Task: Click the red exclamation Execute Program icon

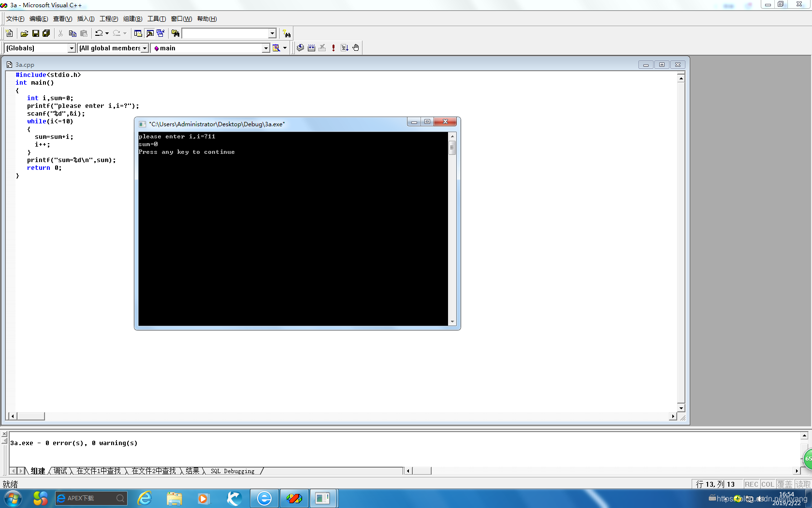Action: coord(333,48)
